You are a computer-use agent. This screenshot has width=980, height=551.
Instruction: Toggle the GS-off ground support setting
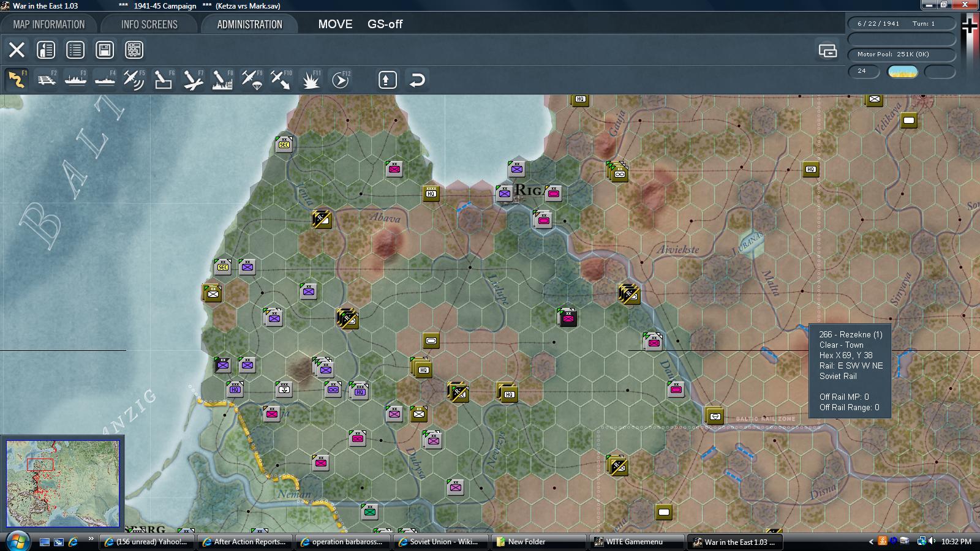[385, 24]
